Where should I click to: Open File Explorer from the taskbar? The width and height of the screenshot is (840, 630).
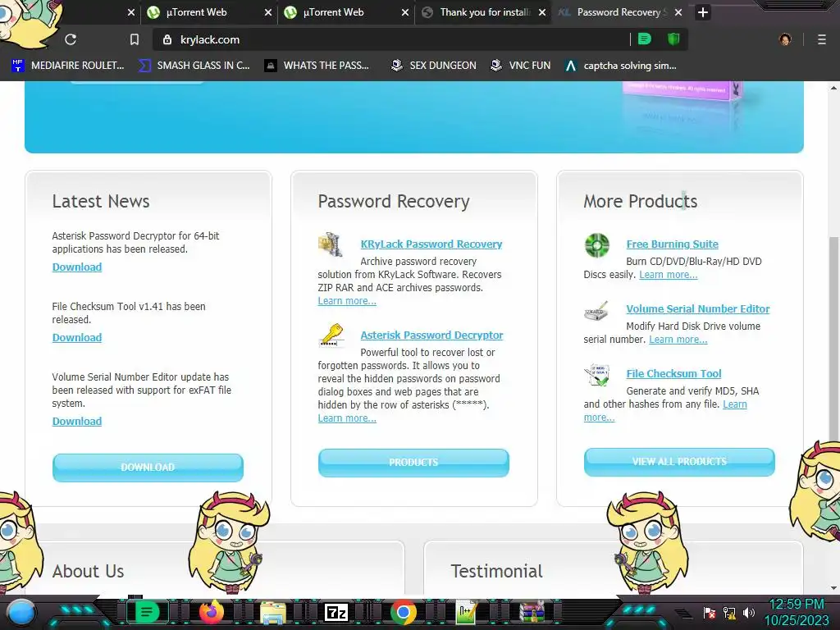click(273, 612)
